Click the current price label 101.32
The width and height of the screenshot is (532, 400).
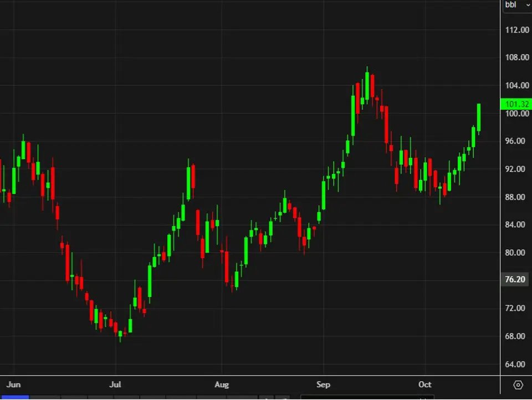[x=516, y=104]
